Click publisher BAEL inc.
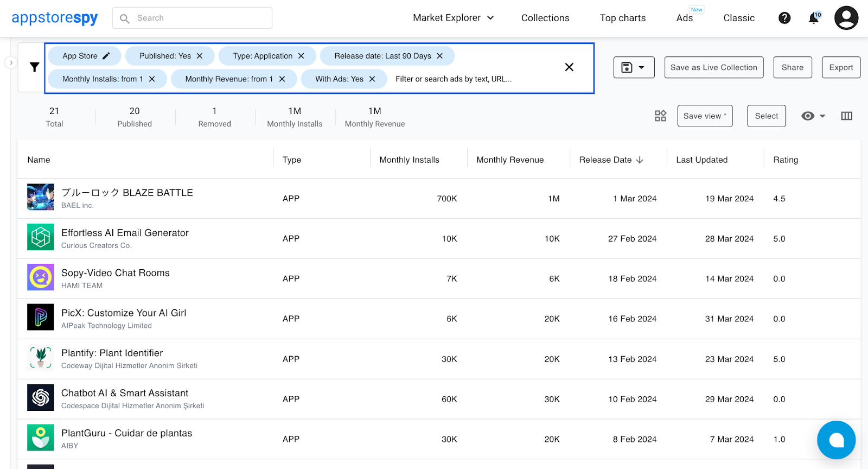Image resolution: width=868 pixels, height=469 pixels. (x=78, y=205)
